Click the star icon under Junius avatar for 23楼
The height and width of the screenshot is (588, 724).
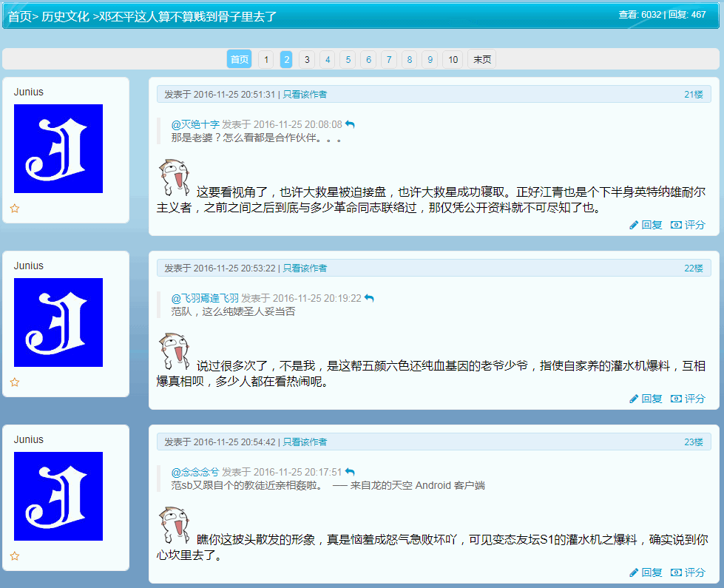[15, 555]
